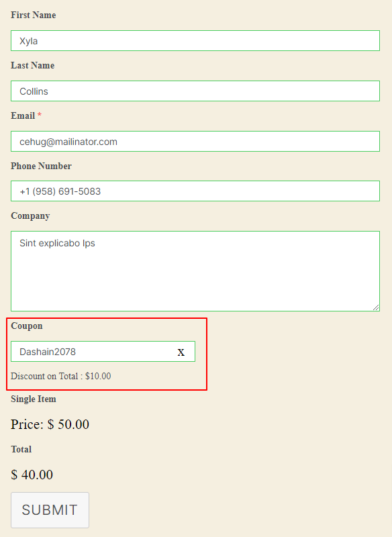Remove the Dashain2078 coupon with the X
Viewport: 392px width, 537px height.
180,351
